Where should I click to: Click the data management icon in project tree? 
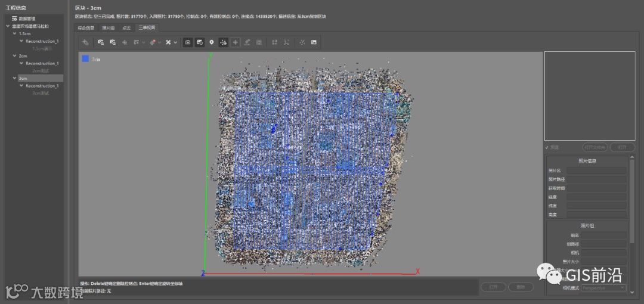14,18
